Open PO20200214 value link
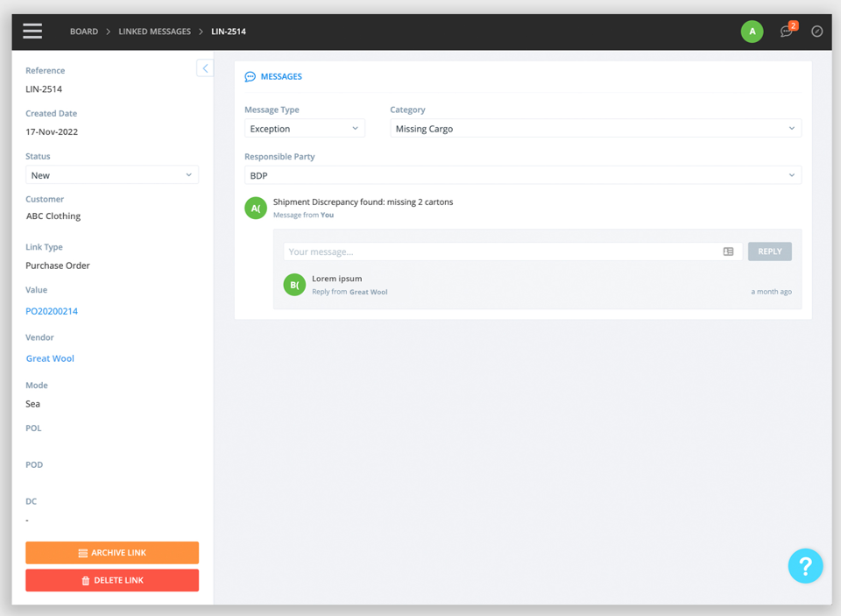The width and height of the screenshot is (841, 616). coord(52,311)
